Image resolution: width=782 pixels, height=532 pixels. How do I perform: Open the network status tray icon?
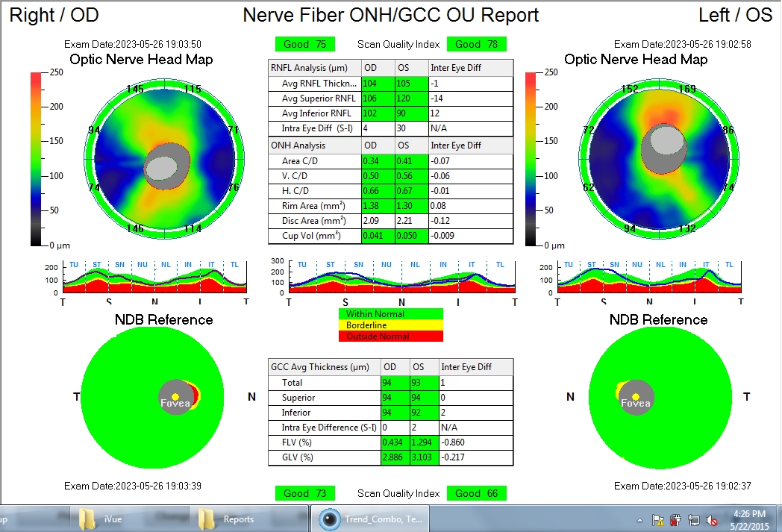click(694, 521)
